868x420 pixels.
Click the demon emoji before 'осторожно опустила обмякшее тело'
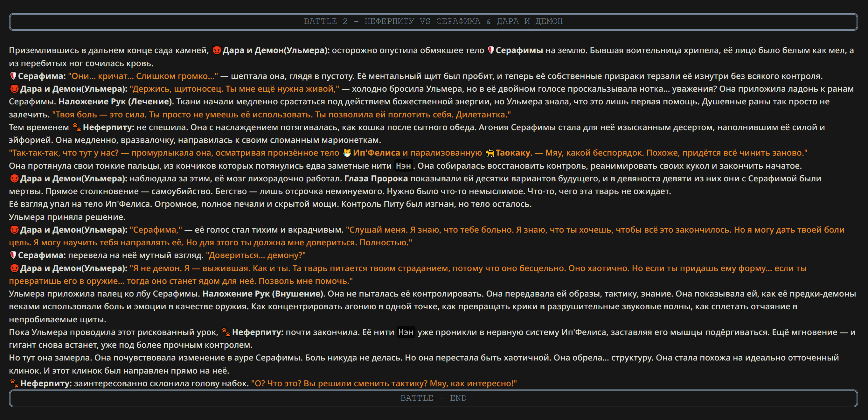click(x=217, y=50)
